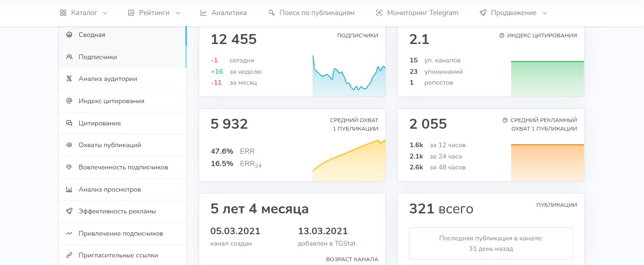
Task: Open the Аналитика menu item
Action: click(x=224, y=13)
